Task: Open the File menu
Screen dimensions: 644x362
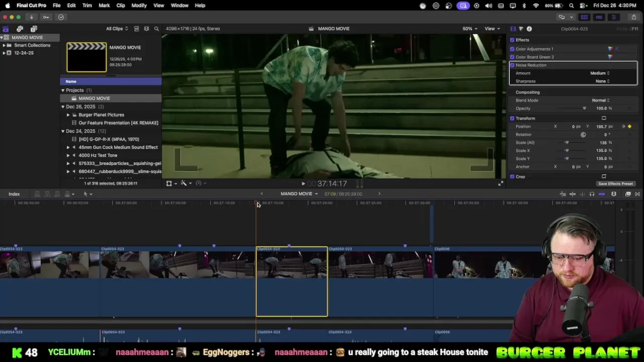Action: point(56,6)
